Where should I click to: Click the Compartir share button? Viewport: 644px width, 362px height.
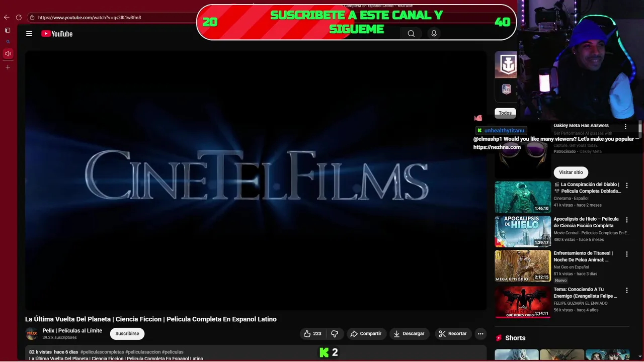(x=366, y=333)
